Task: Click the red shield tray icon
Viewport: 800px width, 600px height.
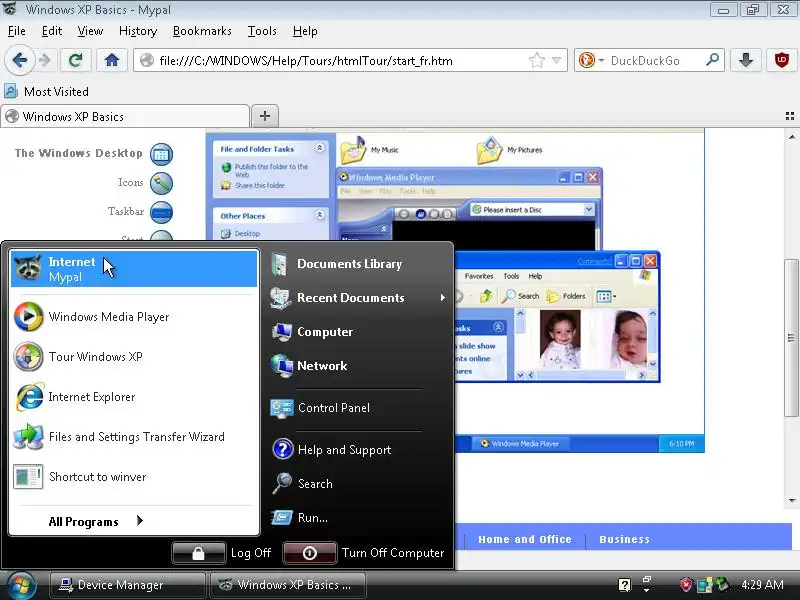Action: pyautogui.click(x=686, y=585)
